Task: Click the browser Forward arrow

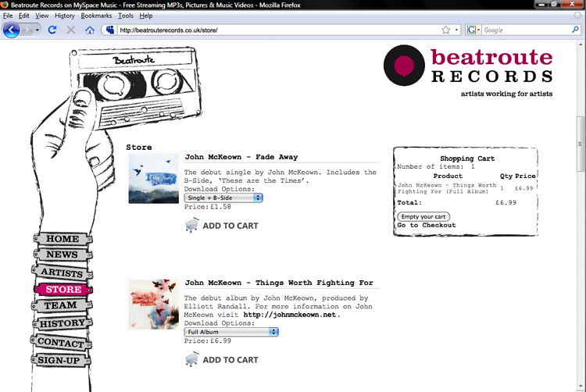Action: click(x=27, y=30)
